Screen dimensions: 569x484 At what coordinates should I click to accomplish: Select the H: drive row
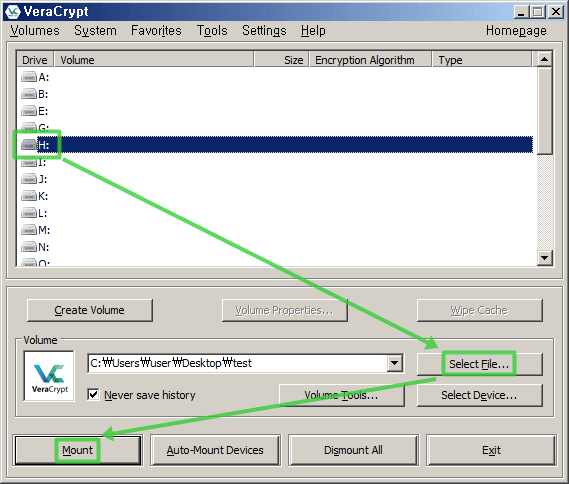pos(275,145)
